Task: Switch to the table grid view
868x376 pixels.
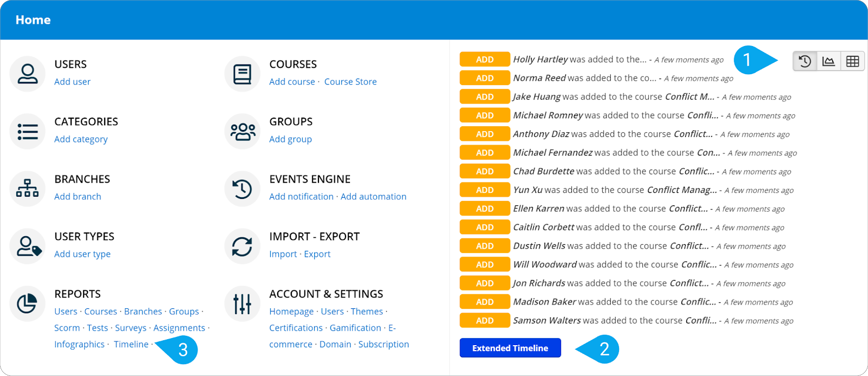Action: click(852, 61)
